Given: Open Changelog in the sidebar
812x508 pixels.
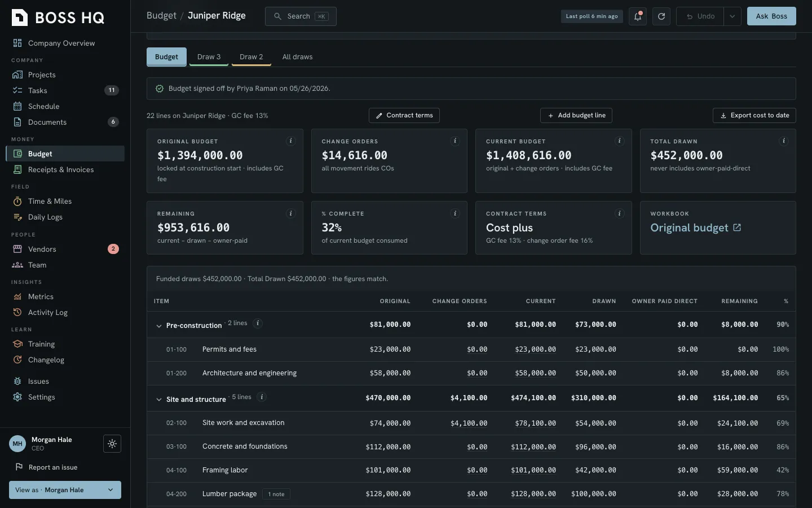Looking at the screenshot, I should click(x=65, y=360).
